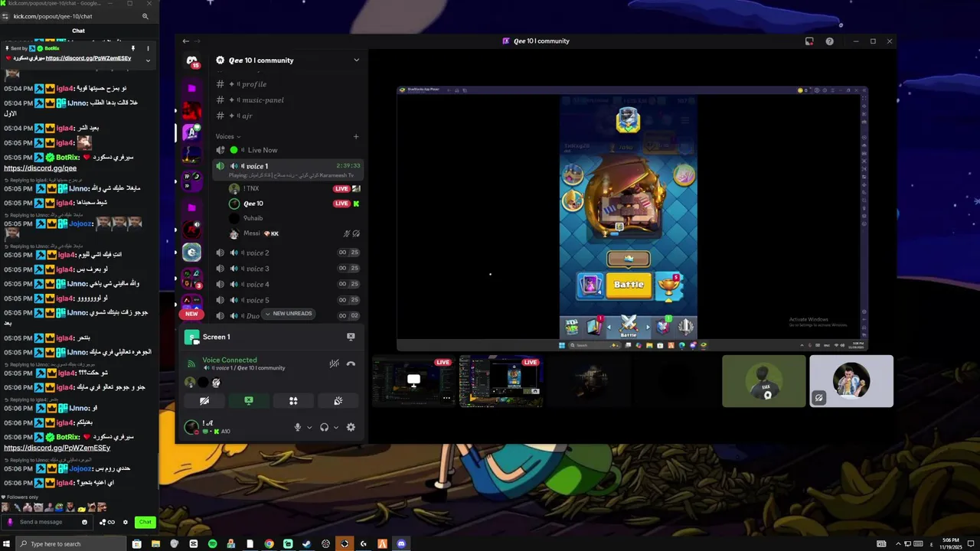Open Steam from taskbar
This screenshot has height=551, width=980.
(307, 543)
